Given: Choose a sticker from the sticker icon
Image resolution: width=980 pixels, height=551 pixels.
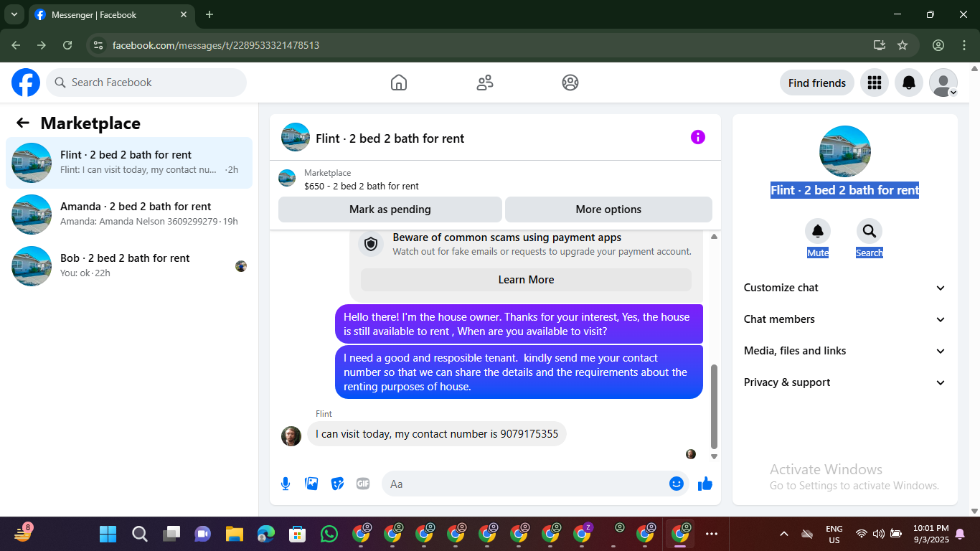Looking at the screenshot, I should click(x=337, y=484).
